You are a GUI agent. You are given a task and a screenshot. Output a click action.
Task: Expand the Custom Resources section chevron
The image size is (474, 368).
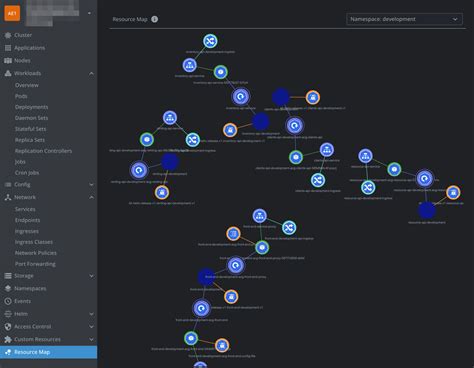(x=91, y=339)
